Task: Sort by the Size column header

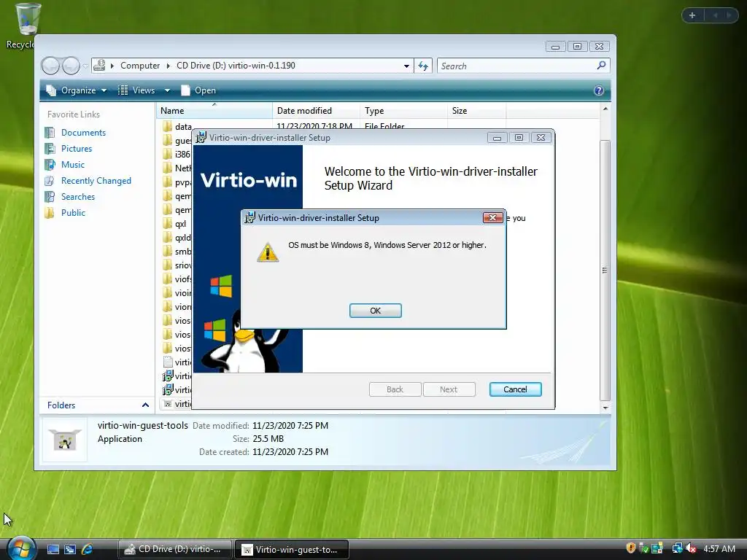Action: 476,111
